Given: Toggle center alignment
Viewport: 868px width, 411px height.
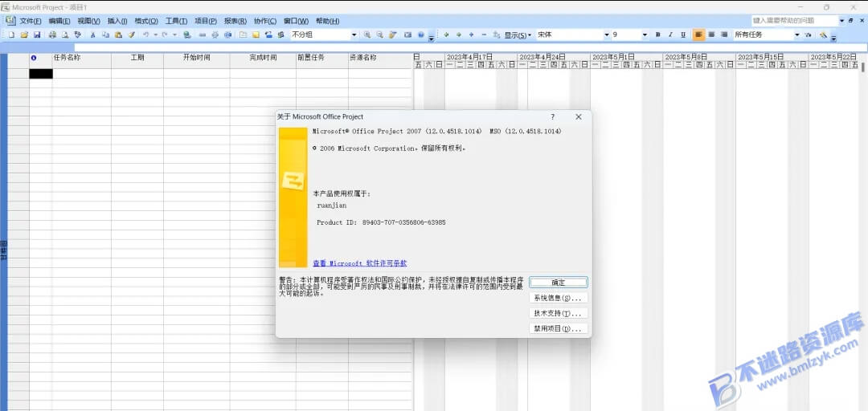Looking at the screenshot, I should click(712, 35).
